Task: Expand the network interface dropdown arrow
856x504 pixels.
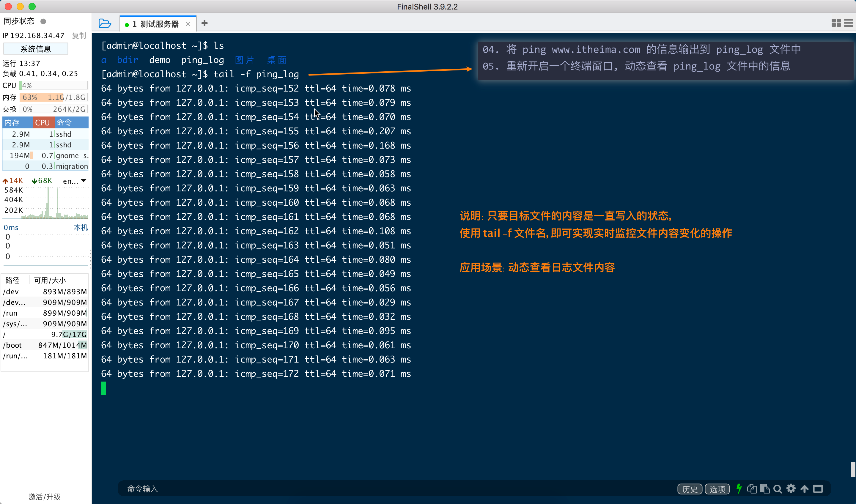Action: [84, 181]
